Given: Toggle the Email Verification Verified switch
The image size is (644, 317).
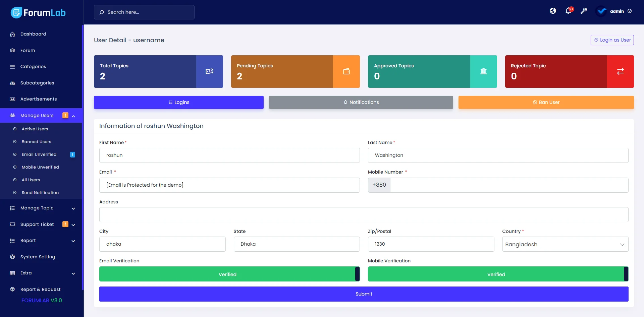Looking at the screenshot, I should [229, 274].
